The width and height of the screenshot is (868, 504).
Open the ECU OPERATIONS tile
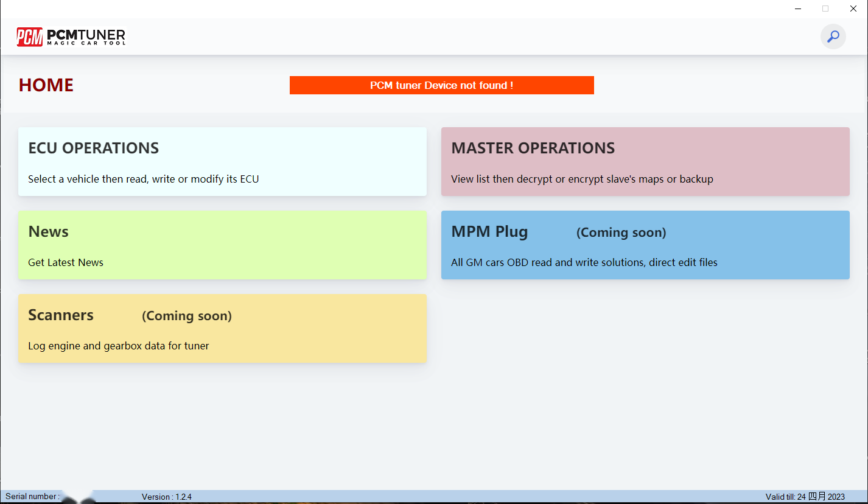pyautogui.click(x=222, y=161)
